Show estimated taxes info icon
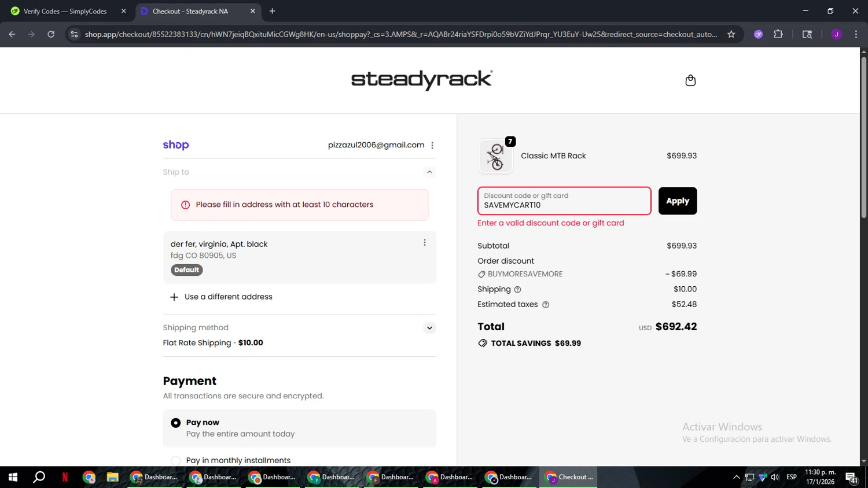The image size is (868, 488). [x=545, y=305]
